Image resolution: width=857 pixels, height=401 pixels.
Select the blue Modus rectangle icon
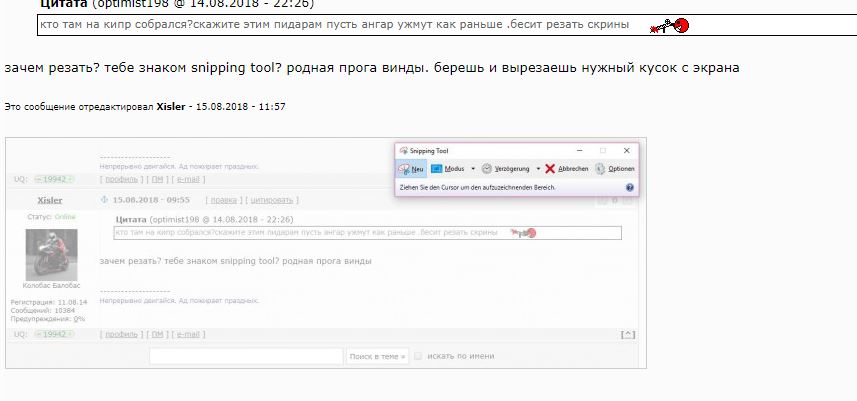pyautogui.click(x=436, y=169)
